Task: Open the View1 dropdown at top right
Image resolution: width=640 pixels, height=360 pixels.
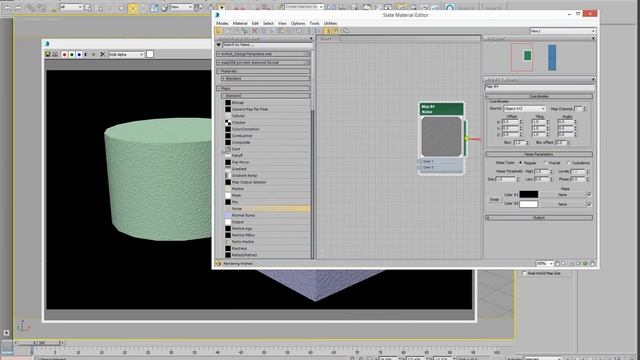Action: 562,31
